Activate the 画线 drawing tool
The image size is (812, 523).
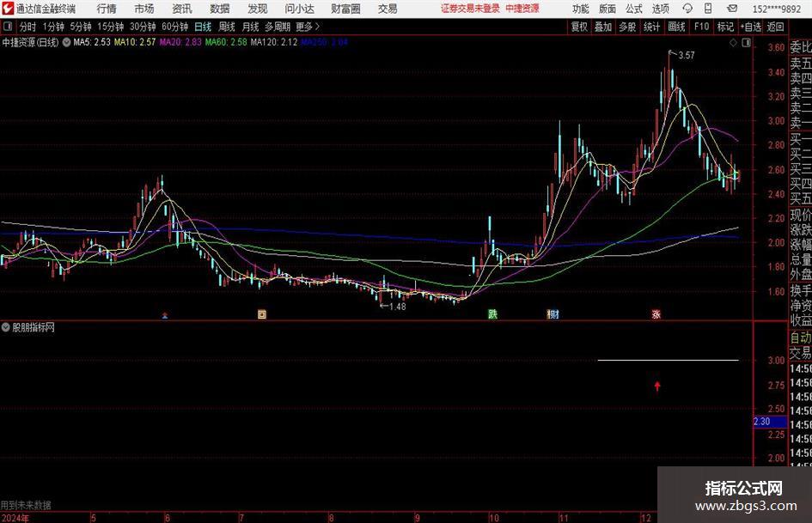coord(676,27)
